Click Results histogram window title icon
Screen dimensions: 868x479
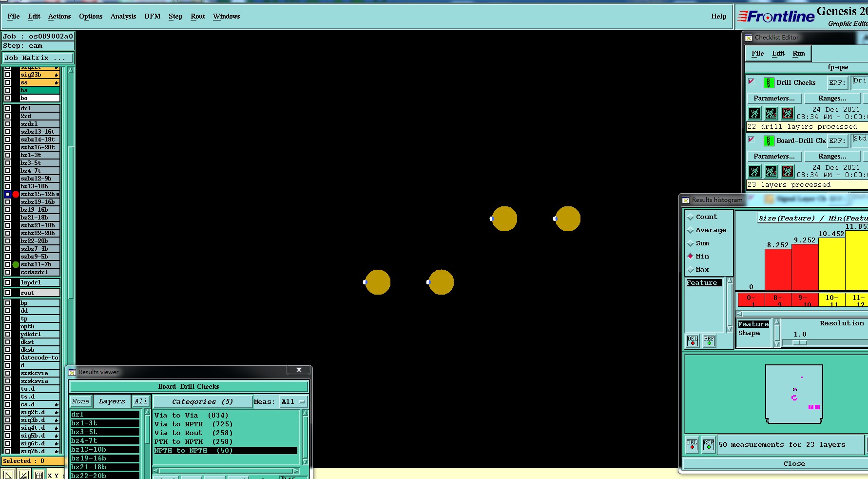click(x=686, y=200)
